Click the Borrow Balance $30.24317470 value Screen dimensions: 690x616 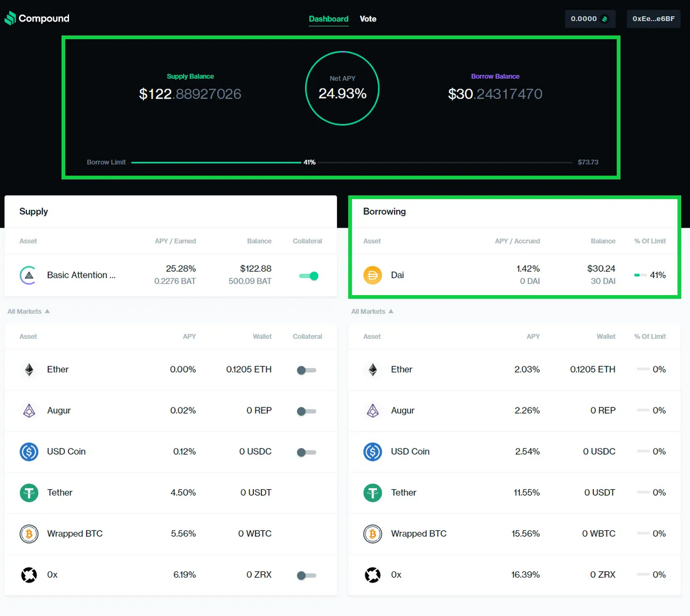495,94
